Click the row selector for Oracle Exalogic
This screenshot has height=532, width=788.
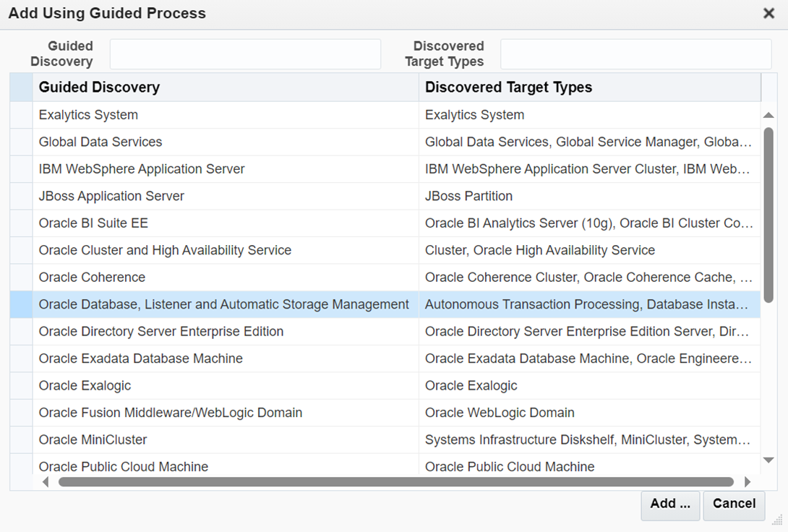(x=21, y=386)
